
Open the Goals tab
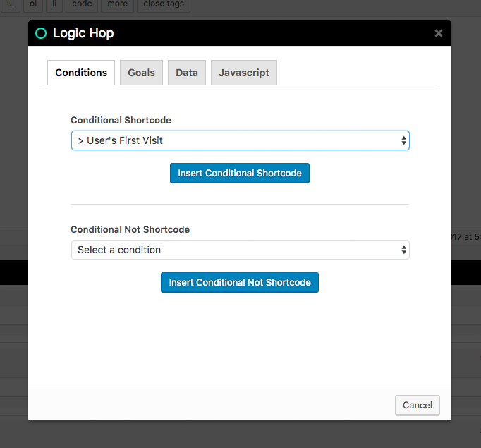tap(142, 73)
